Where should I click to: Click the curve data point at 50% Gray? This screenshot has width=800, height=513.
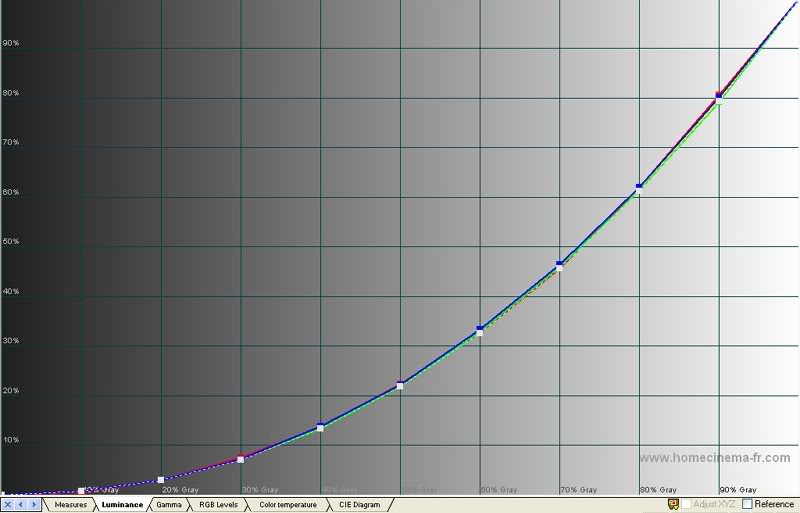(400, 384)
